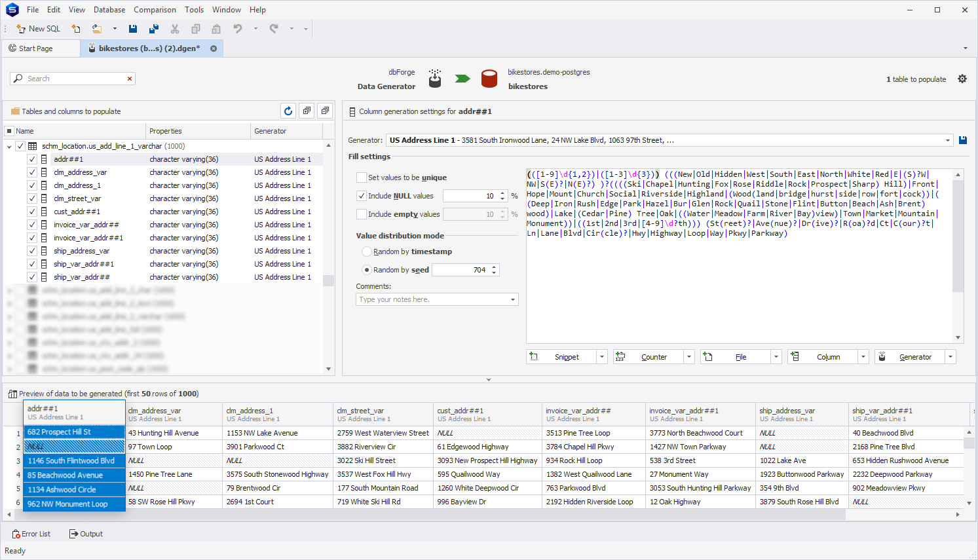Uncheck the addr##1 column checkbox
Viewport: 978px width, 560px height.
pyautogui.click(x=31, y=159)
